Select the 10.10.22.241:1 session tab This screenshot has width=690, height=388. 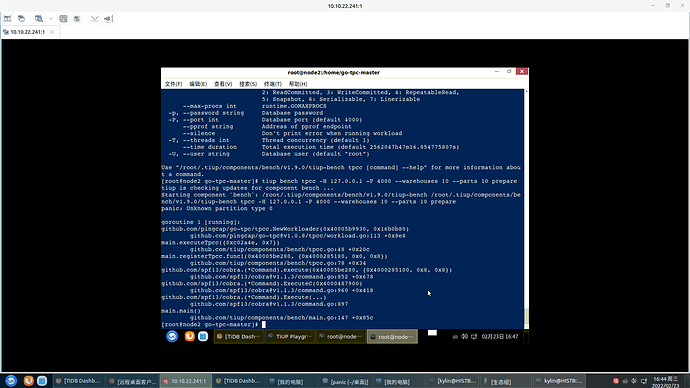27,32
